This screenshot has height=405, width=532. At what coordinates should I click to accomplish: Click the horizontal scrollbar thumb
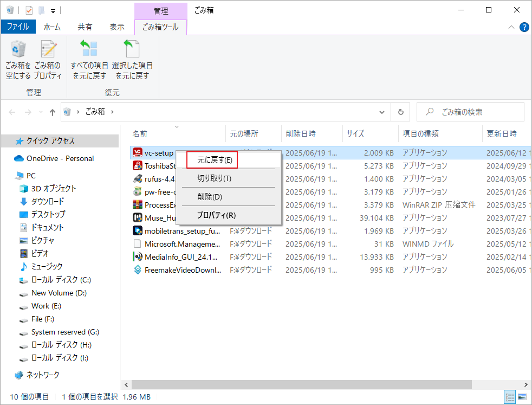302,384
